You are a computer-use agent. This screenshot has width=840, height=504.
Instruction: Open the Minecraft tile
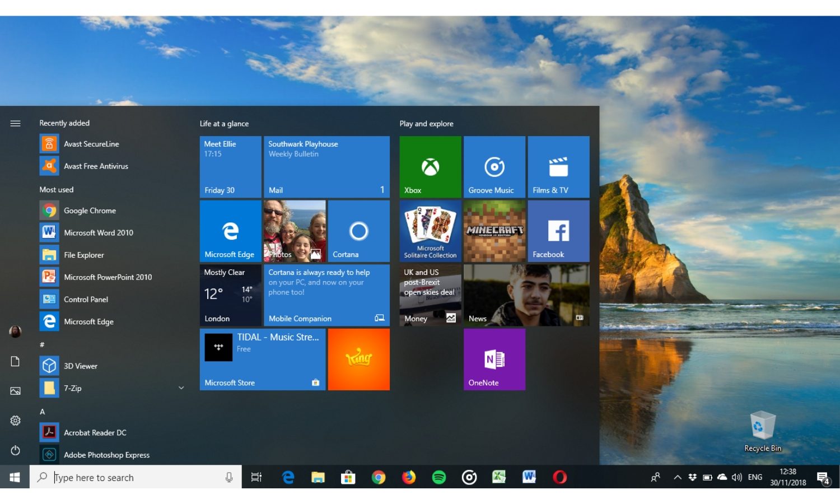pyautogui.click(x=494, y=231)
